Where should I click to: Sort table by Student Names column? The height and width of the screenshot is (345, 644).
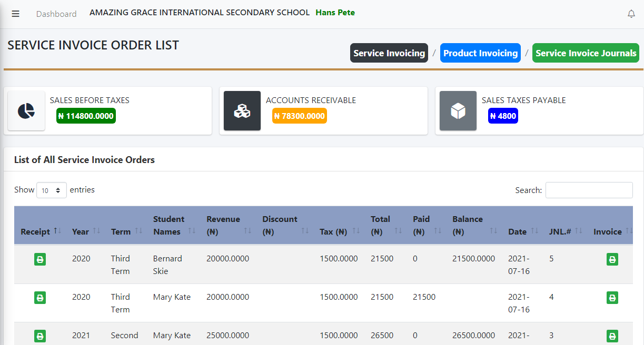(x=174, y=225)
